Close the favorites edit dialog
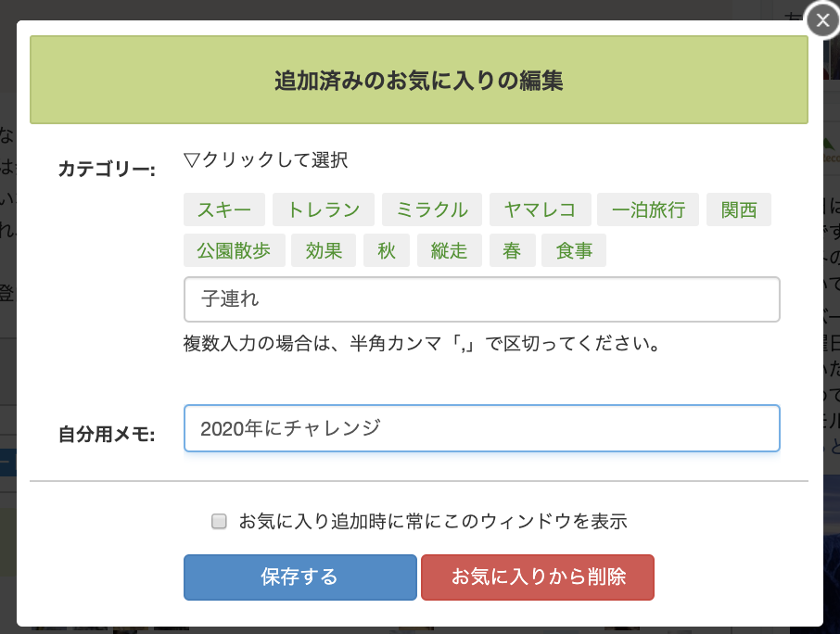840x634 pixels. tap(822, 20)
